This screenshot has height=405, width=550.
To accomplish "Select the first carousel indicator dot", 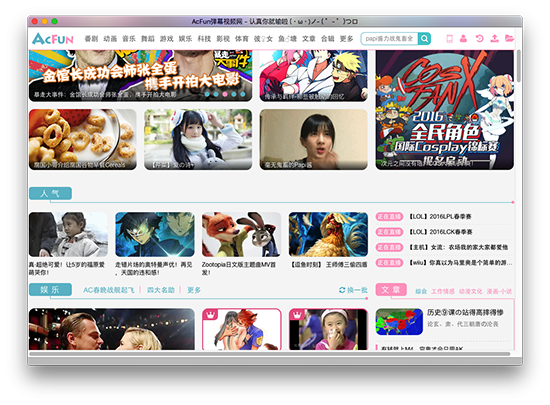I will [x=207, y=94].
